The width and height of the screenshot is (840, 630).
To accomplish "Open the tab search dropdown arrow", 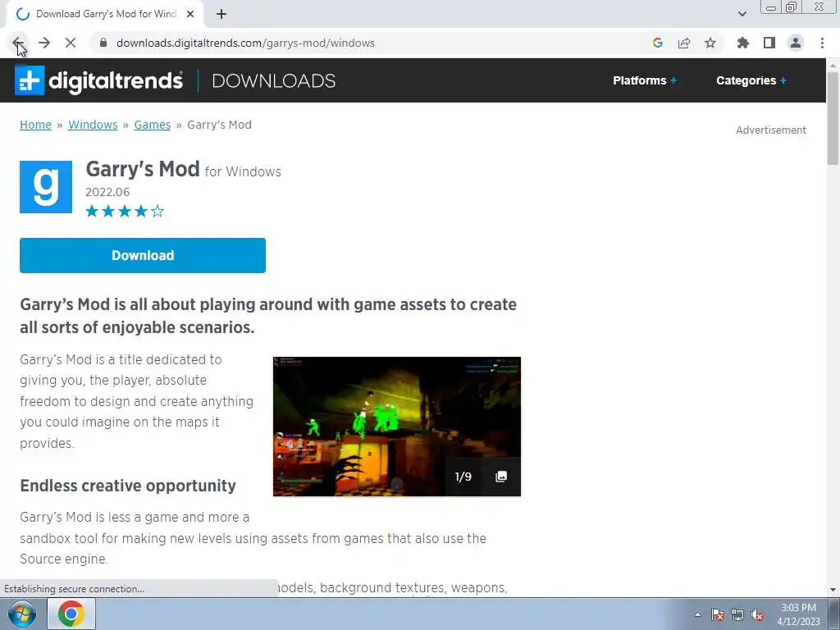I will pyautogui.click(x=742, y=14).
